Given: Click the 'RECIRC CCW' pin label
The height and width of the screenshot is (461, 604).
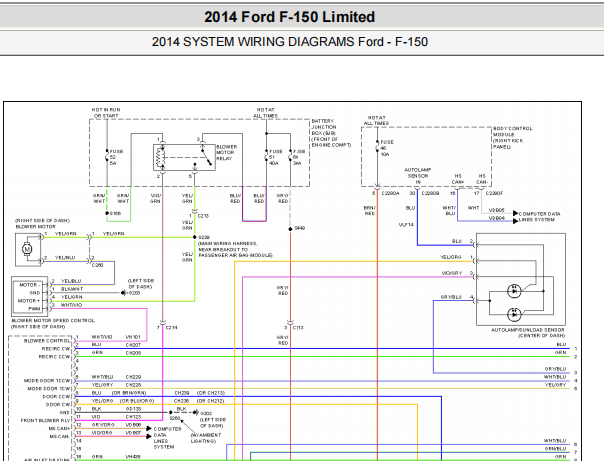Looking at the screenshot, I should [x=54, y=357].
